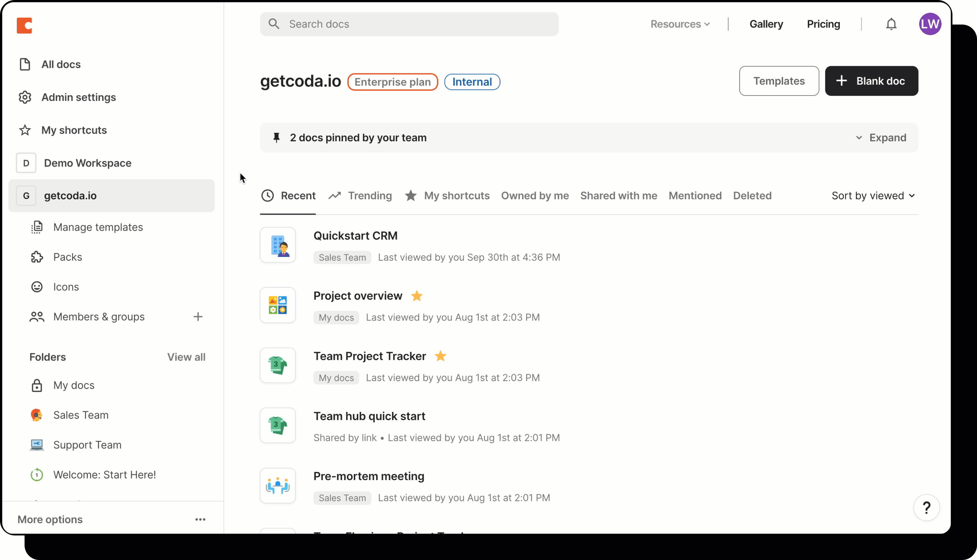Open the help question mark bubble

(x=927, y=508)
